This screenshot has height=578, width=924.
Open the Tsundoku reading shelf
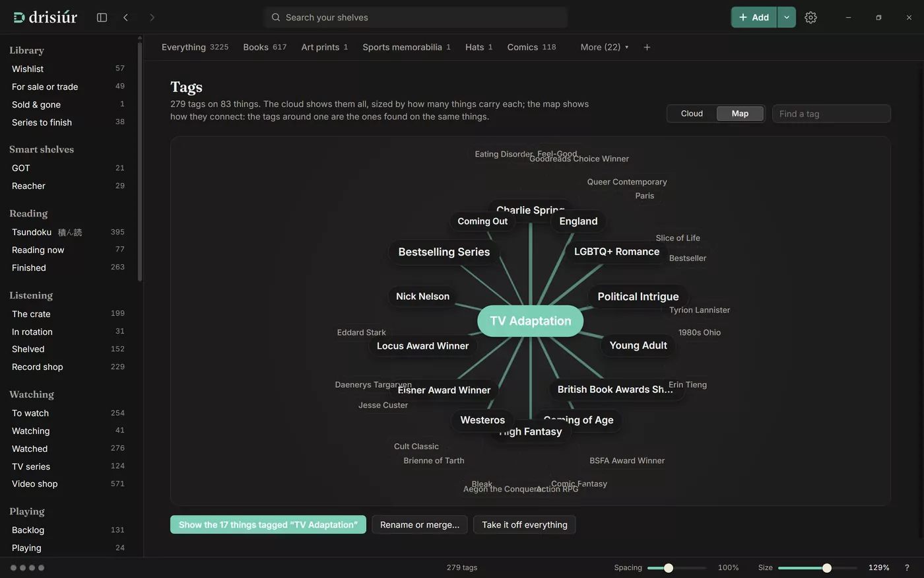coord(69,232)
